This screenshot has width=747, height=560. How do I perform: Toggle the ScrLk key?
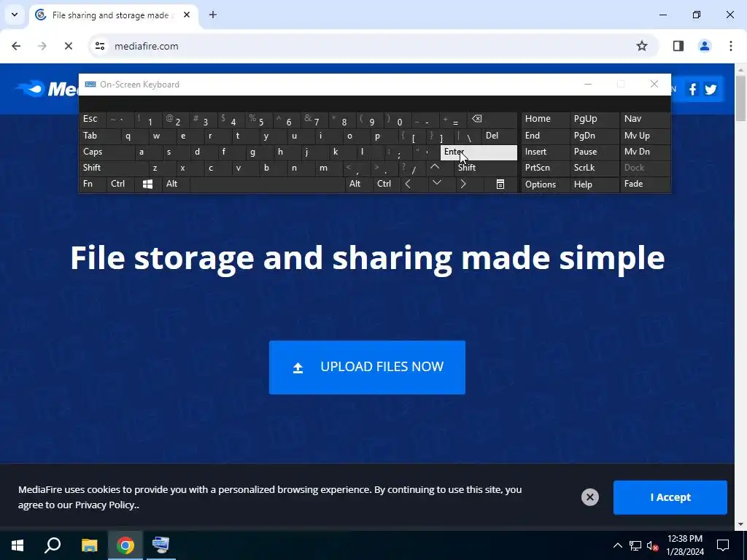pos(594,168)
